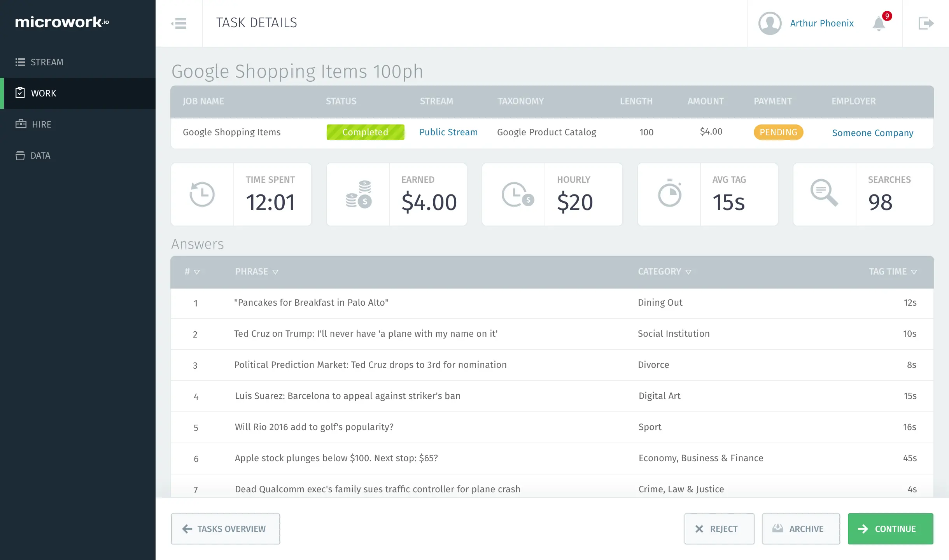Click the green Continue button
949x560 pixels.
[x=890, y=529]
